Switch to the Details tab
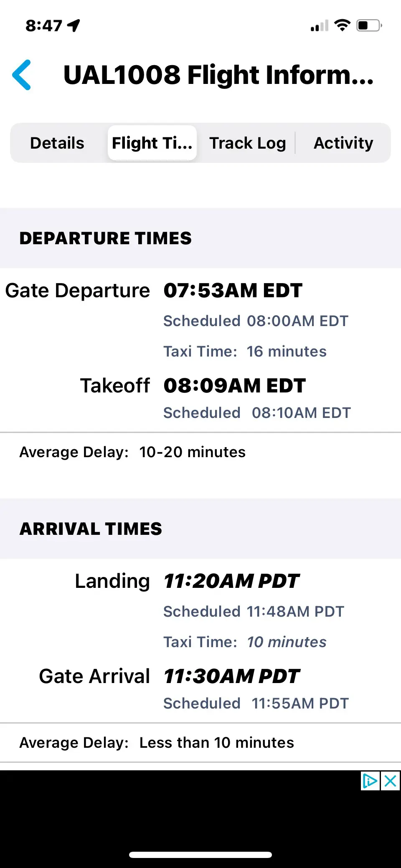Image resolution: width=401 pixels, height=868 pixels. 57,143
